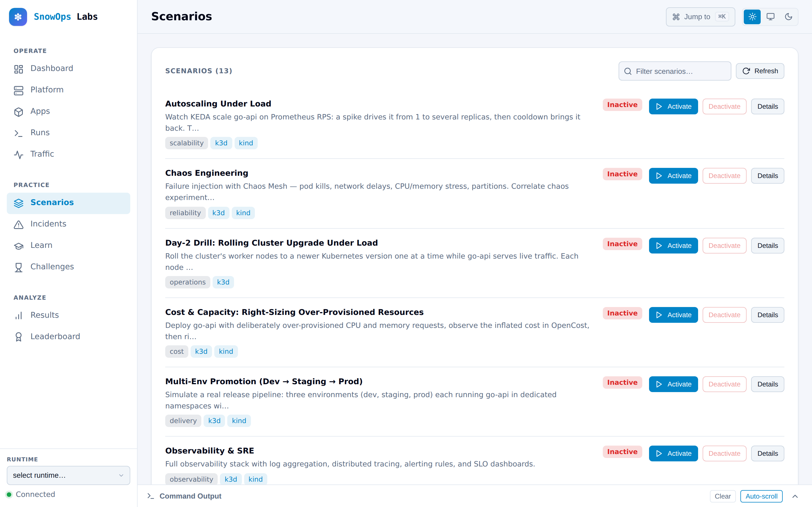Go to Apps in the sidebar
The width and height of the screenshot is (812, 507).
pyautogui.click(x=69, y=111)
